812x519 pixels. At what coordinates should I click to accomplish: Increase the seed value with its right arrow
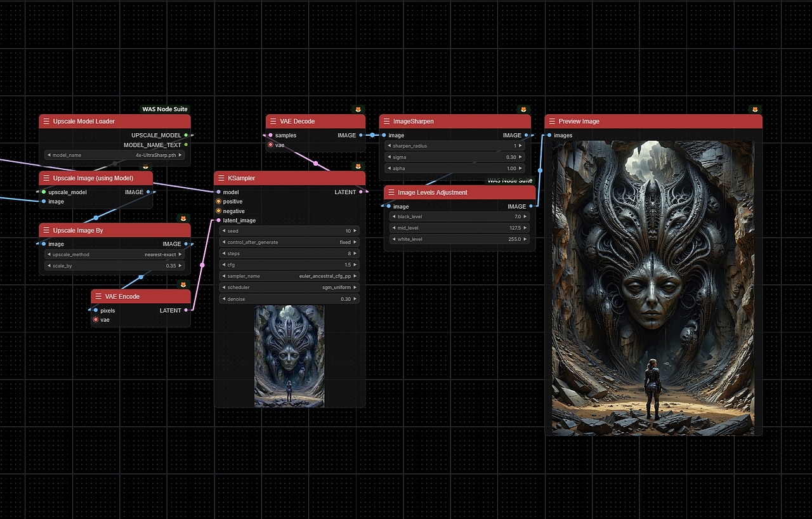pos(355,231)
